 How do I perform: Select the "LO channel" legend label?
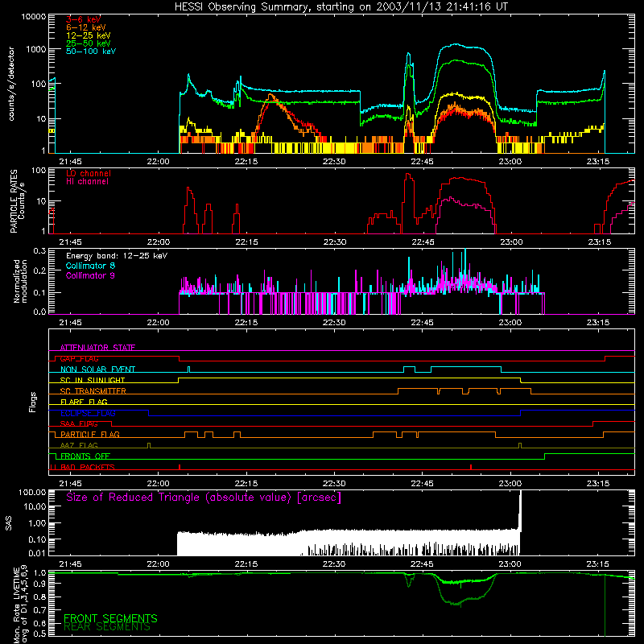point(89,173)
